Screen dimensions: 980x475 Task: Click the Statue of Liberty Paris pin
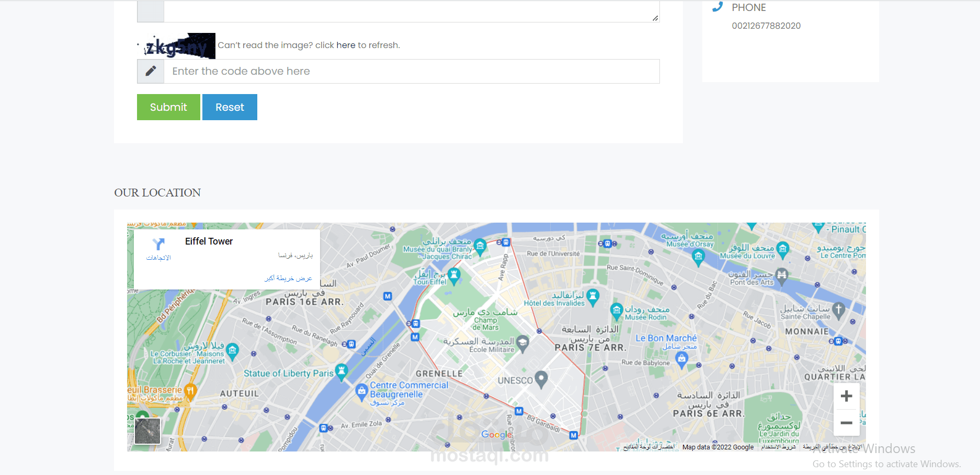pyautogui.click(x=341, y=372)
